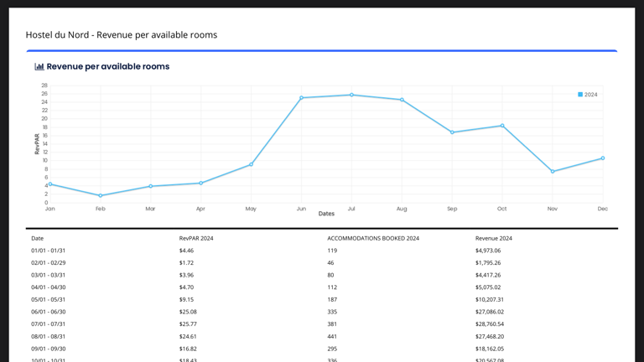Click accommodations booked value 295
644x362 pixels.
coord(332,349)
